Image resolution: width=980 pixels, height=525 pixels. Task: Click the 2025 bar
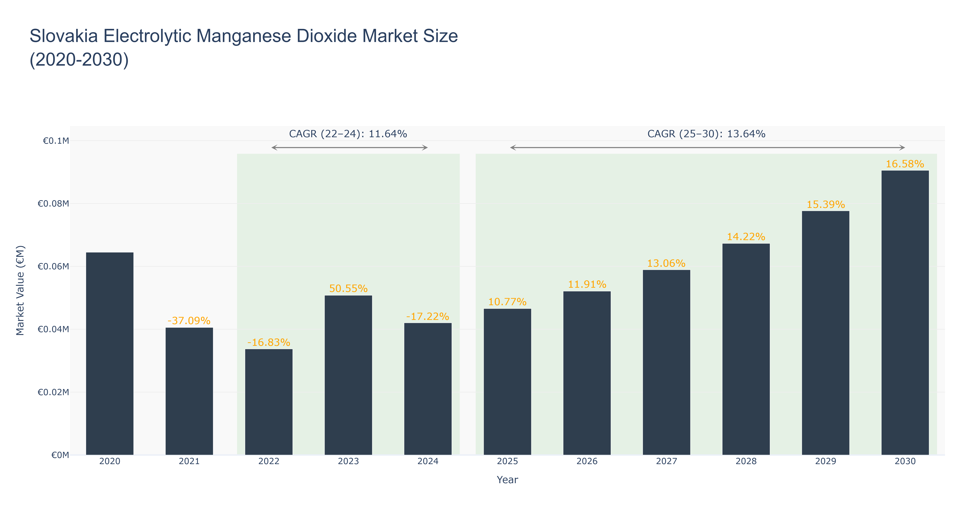(507, 381)
